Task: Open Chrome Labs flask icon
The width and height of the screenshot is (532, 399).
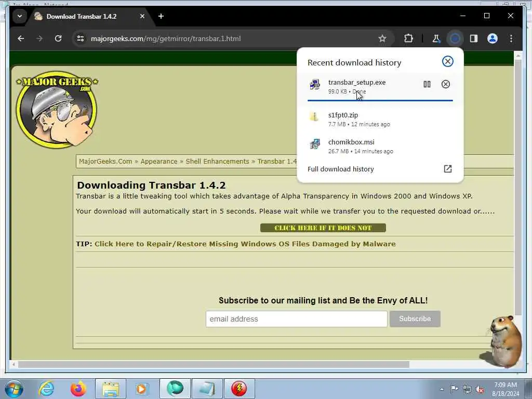Action: pos(436,38)
